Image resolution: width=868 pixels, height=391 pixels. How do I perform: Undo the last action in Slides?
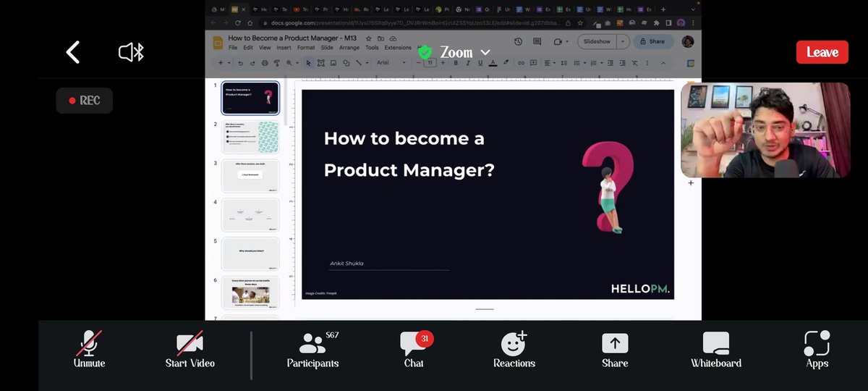coord(240,63)
